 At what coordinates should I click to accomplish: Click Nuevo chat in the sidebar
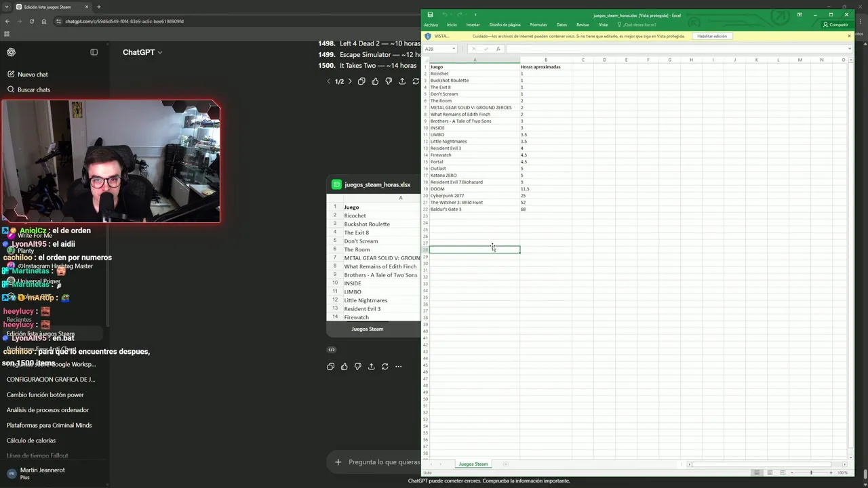tap(33, 75)
